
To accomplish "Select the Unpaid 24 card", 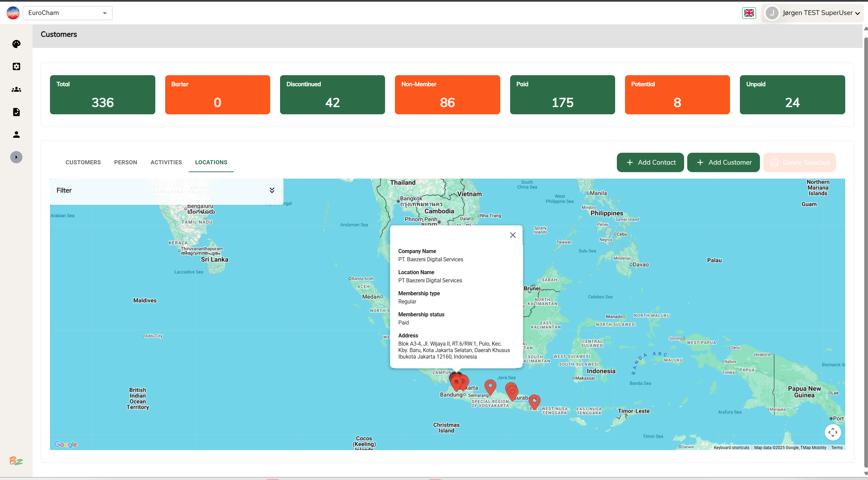I will click(793, 95).
